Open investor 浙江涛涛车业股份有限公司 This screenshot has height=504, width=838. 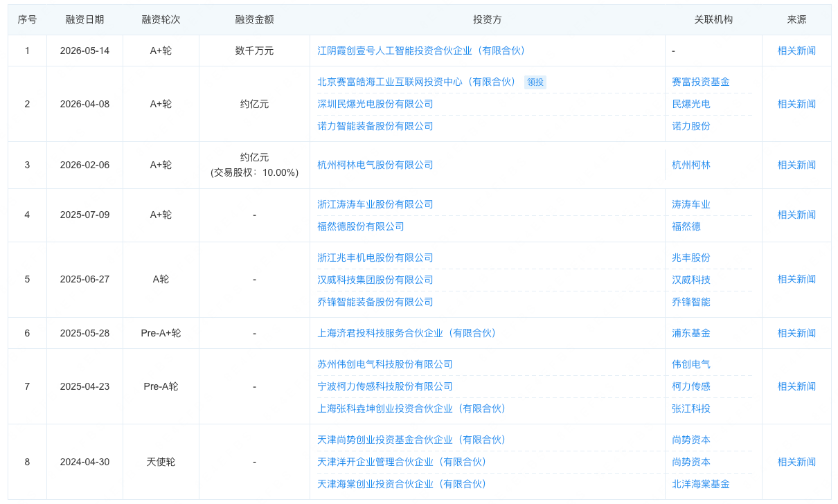[375, 204]
